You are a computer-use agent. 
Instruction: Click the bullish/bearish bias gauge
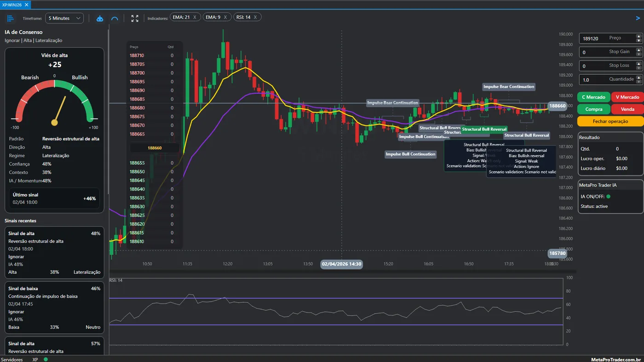click(54, 102)
